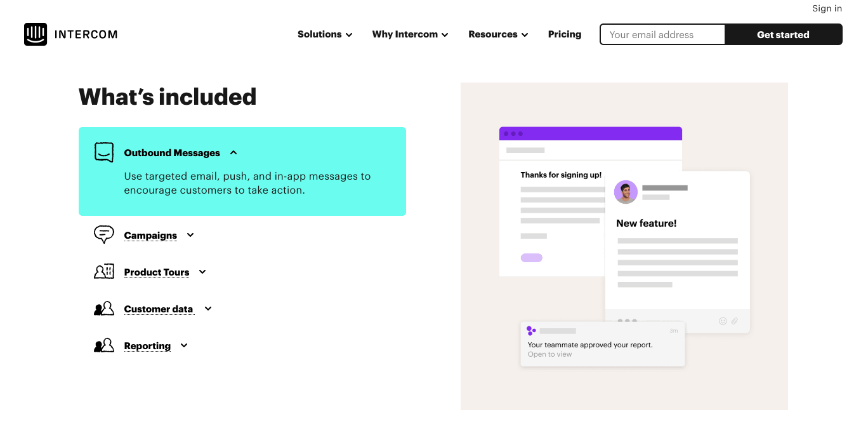Click the Campaigns speech bubble icon
Screen dimensions: 868x426
coord(104,235)
